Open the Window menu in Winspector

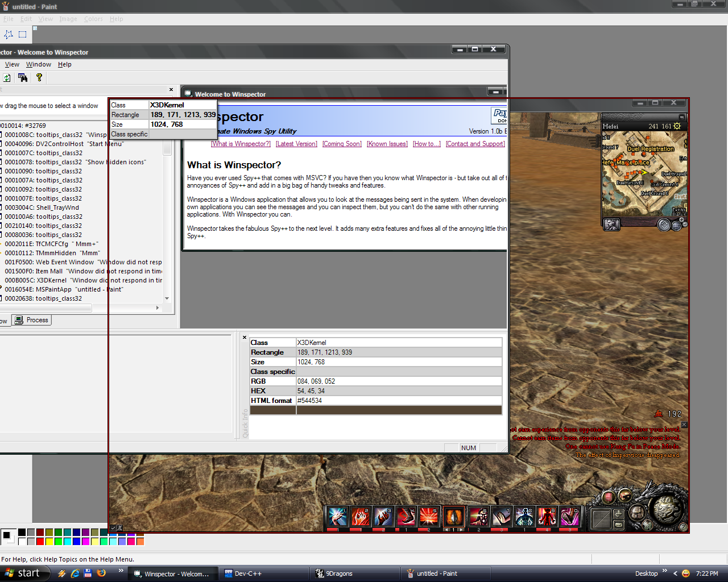coord(39,64)
